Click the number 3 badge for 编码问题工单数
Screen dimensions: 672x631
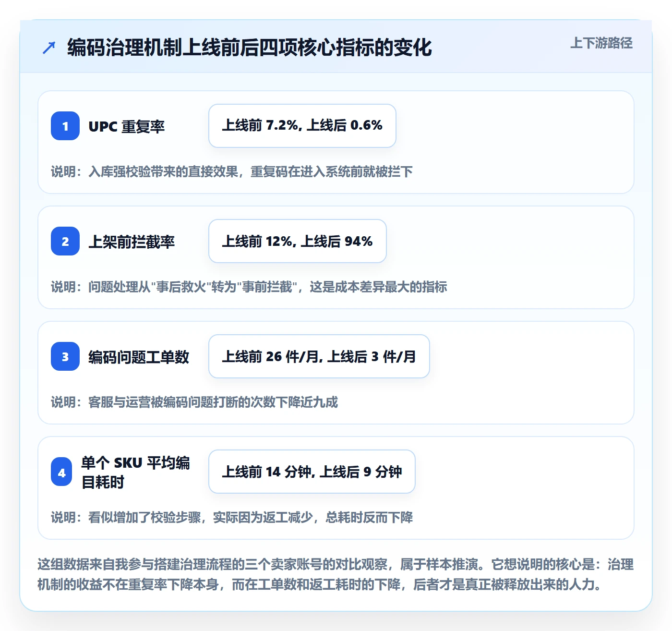coord(65,356)
